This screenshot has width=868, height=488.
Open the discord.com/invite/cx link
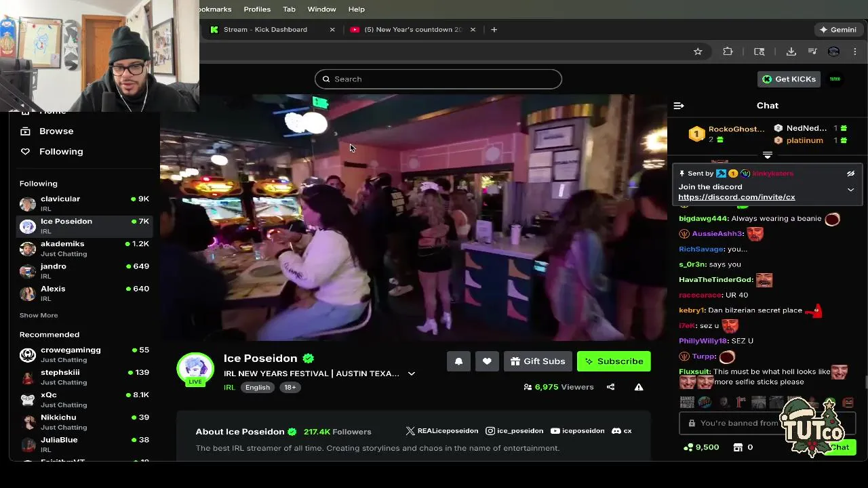[x=736, y=197]
